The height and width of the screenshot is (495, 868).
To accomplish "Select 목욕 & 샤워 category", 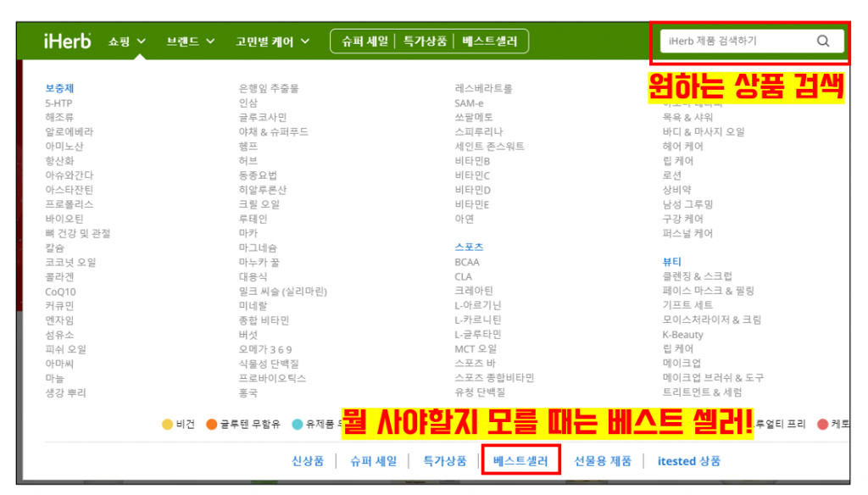I will pos(687,117).
